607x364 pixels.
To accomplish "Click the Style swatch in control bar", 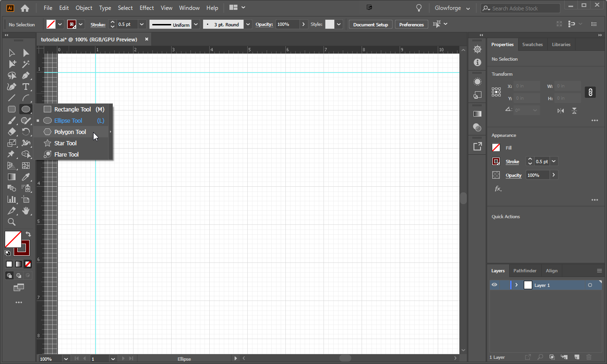I will pyautogui.click(x=330, y=24).
